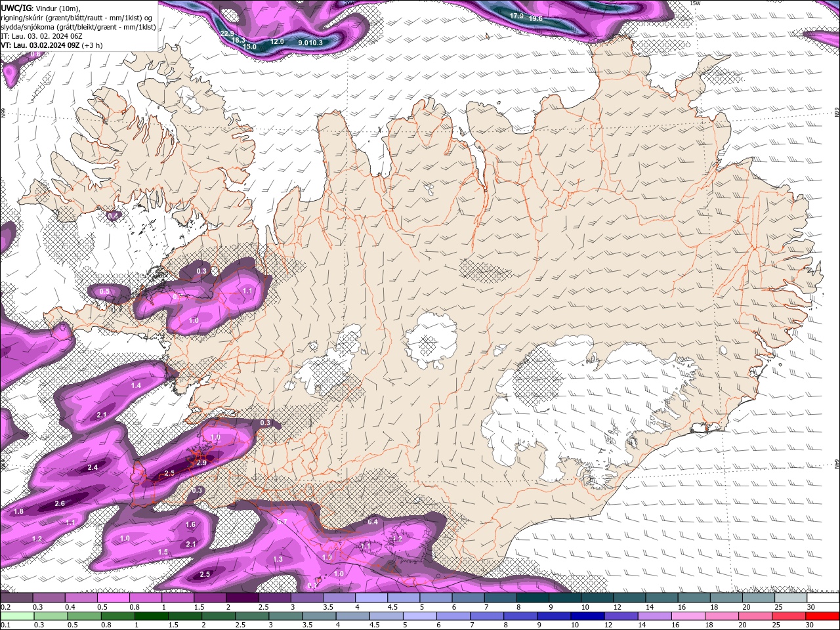
Task: Click the 19.6 value near top edge
Action: click(x=536, y=19)
